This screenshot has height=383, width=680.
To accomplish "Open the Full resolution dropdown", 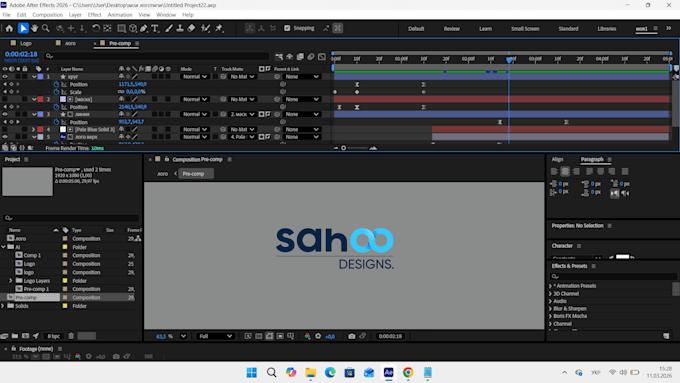I will [x=216, y=336].
